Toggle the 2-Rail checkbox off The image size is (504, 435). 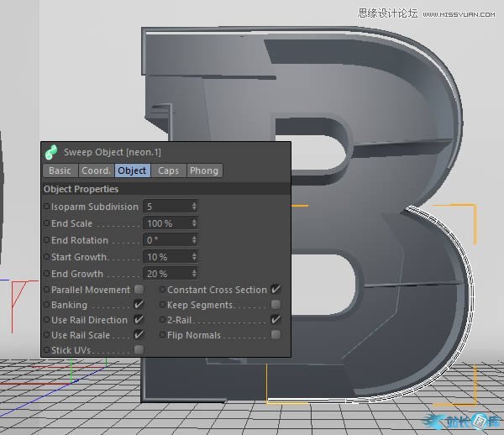click(276, 320)
